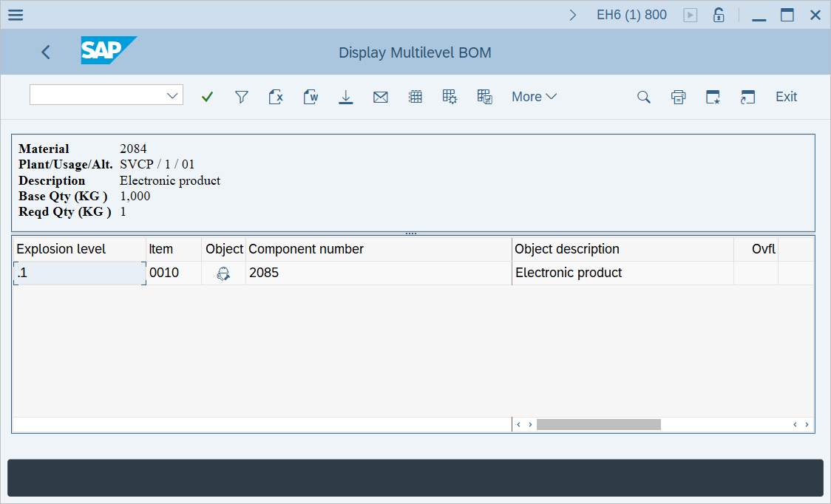Print the Display Multilevel BOM list

click(678, 96)
